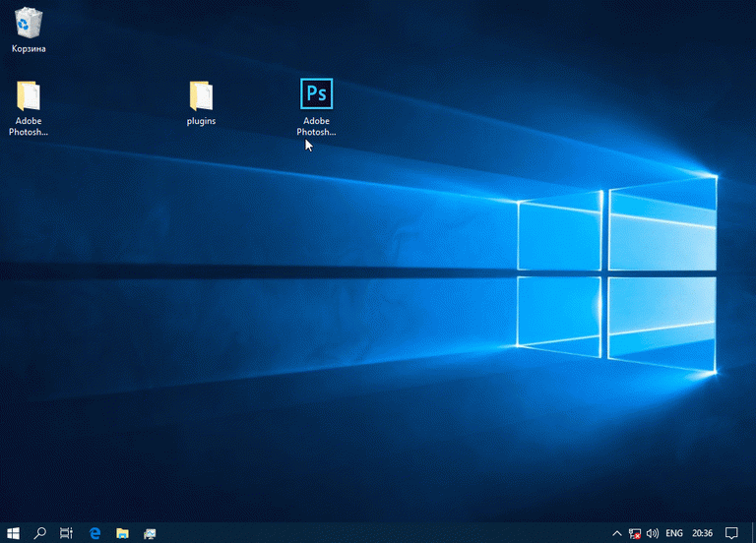This screenshot has height=543, width=756.
Task: Show hidden system tray icons
Action: click(x=616, y=533)
